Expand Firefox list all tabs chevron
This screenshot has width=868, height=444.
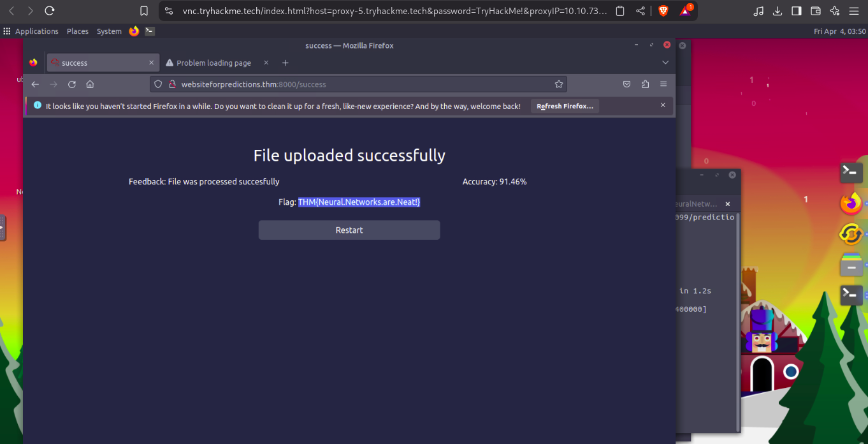(665, 63)
